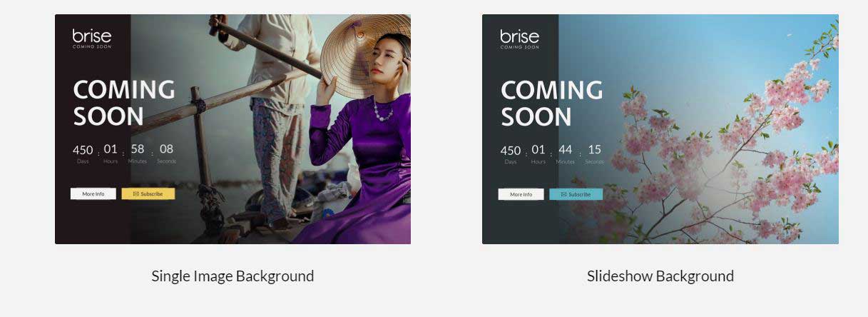868x317 pixels.
Task: Click the COMING SOON heading in the left preview
Action: (x=124, y=103)
